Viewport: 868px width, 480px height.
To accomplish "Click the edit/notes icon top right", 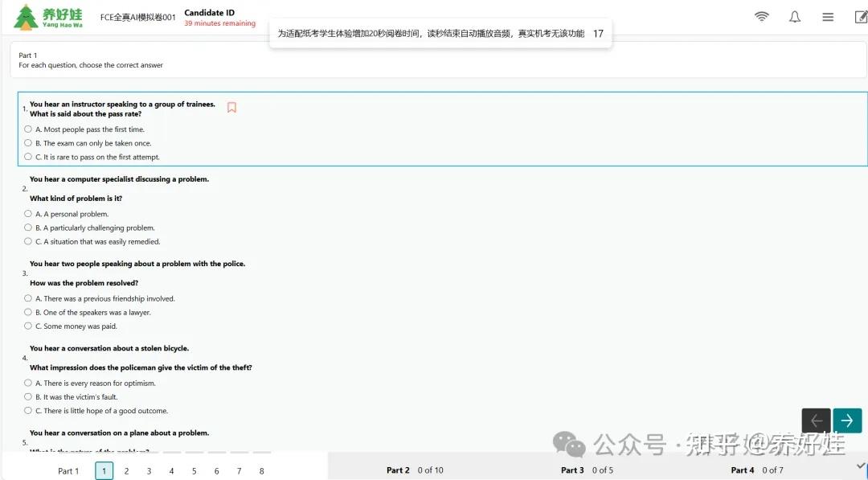I will [860, 16].
